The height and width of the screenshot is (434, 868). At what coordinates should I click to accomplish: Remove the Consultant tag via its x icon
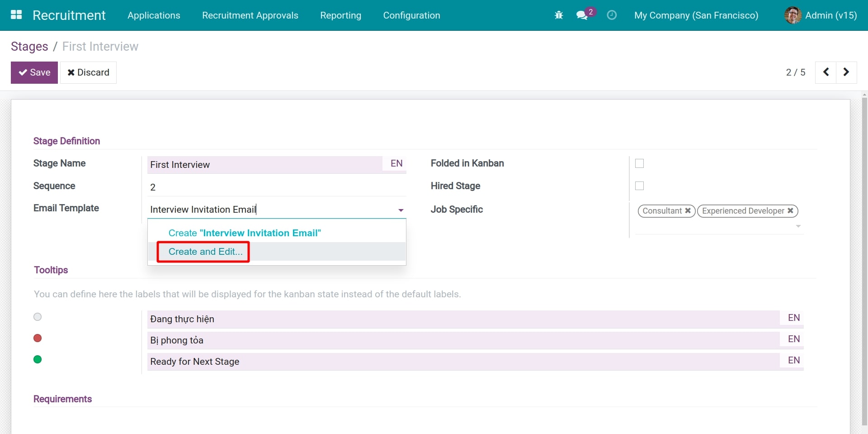(688, 211)
